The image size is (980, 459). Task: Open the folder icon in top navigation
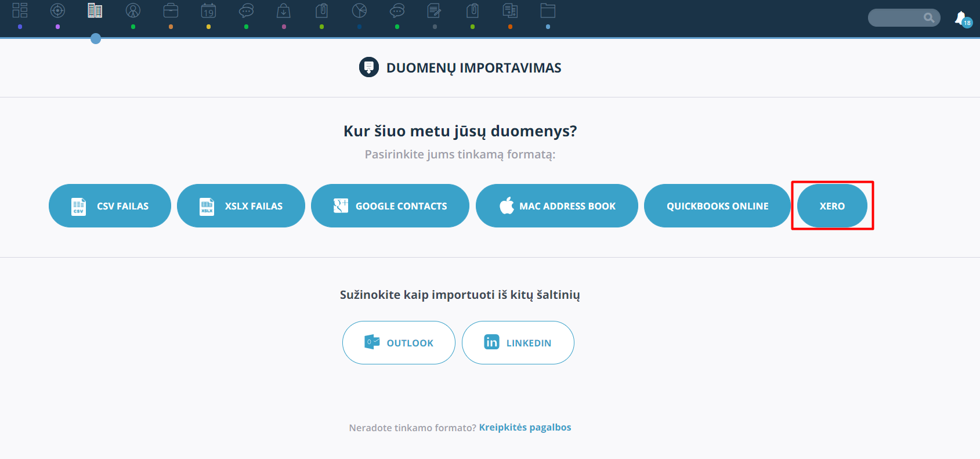(x=548, y=10)
